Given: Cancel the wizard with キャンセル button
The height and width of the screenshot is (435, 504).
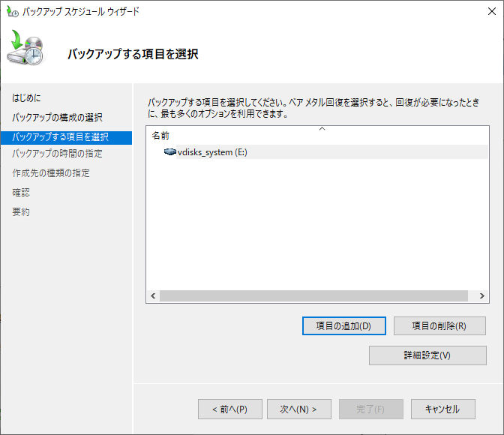Looking at the screenshot, I should click(443, 409).
